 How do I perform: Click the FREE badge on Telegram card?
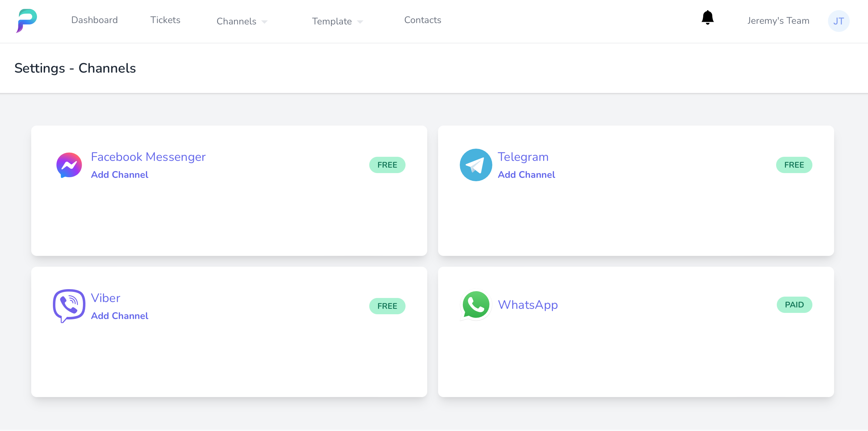point(794,165)
